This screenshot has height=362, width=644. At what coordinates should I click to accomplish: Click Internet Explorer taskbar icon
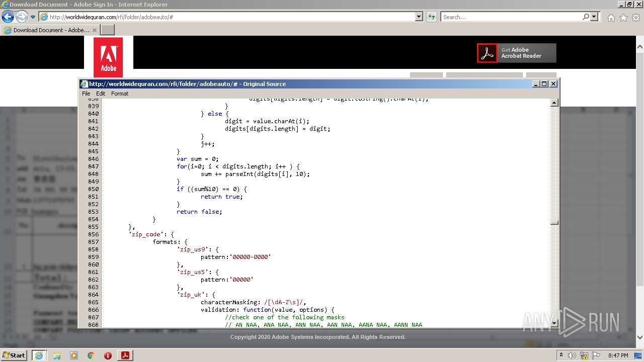(39, 355)
